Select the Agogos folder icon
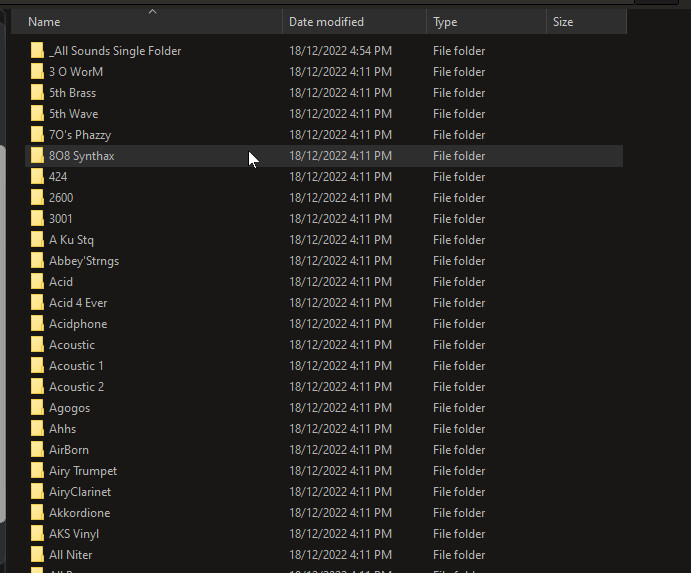The width and height of the screenshot is (691, 573). tap(37, 408)
